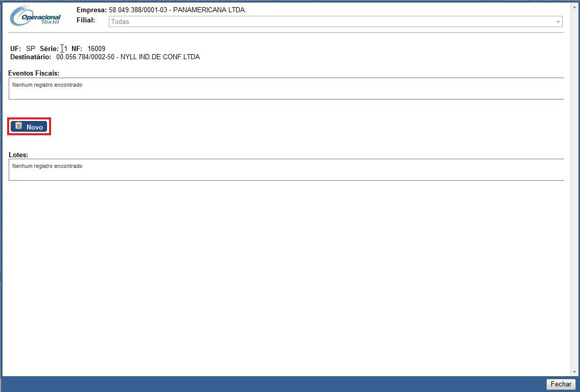Screen dimensions: 580x392
Task: Click the Destinatário label
Action: tap(31, 57)
